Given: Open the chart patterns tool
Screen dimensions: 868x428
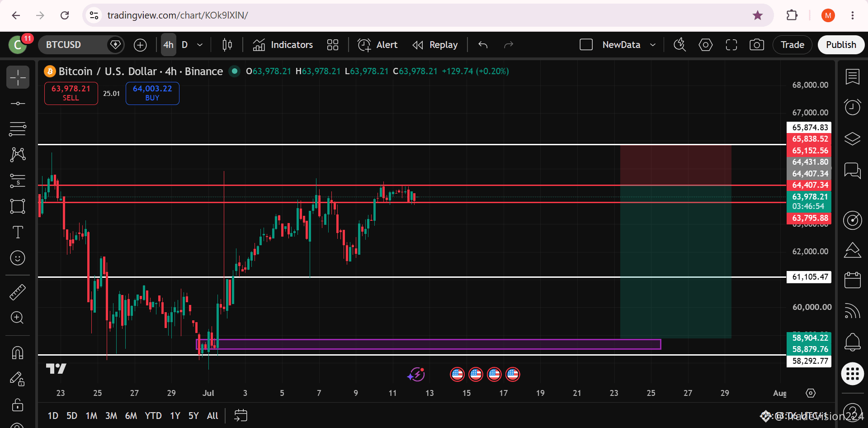Looking at the screenshot, I should [18, 155].
